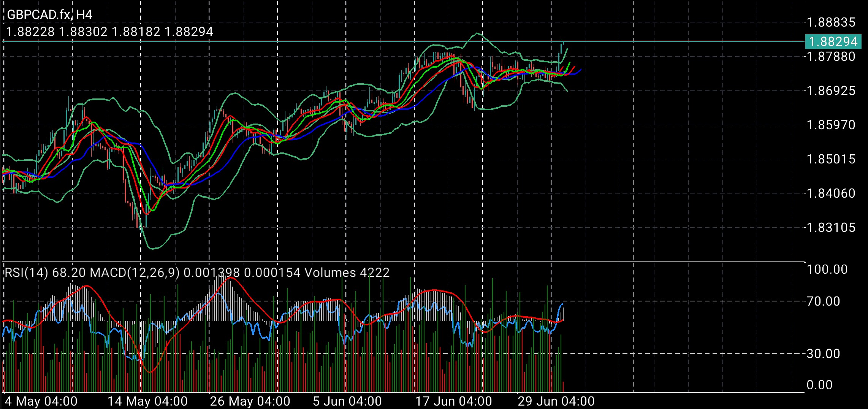
Task: Click the RSI(14) MACD Volumes indicator label
Action: pyautogui.click(x=197, y=273)
